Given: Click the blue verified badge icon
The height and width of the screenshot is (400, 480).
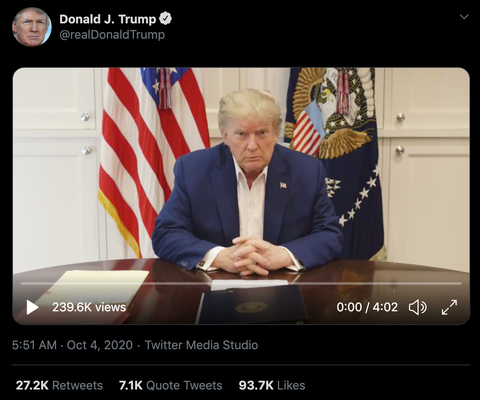Looking at the screenshot, I should click(x=165, y=19).
